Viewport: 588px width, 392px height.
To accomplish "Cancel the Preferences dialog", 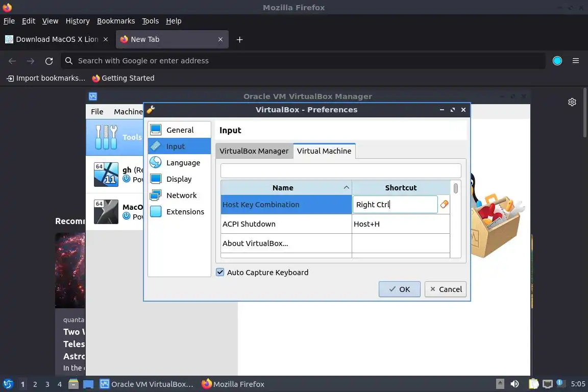I will point(446,289).
